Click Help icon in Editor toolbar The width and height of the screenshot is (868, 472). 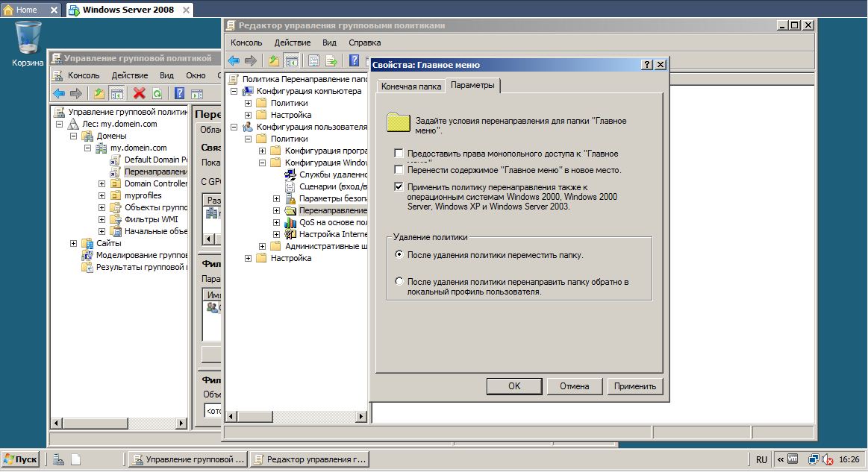click(x=355, y=61)
